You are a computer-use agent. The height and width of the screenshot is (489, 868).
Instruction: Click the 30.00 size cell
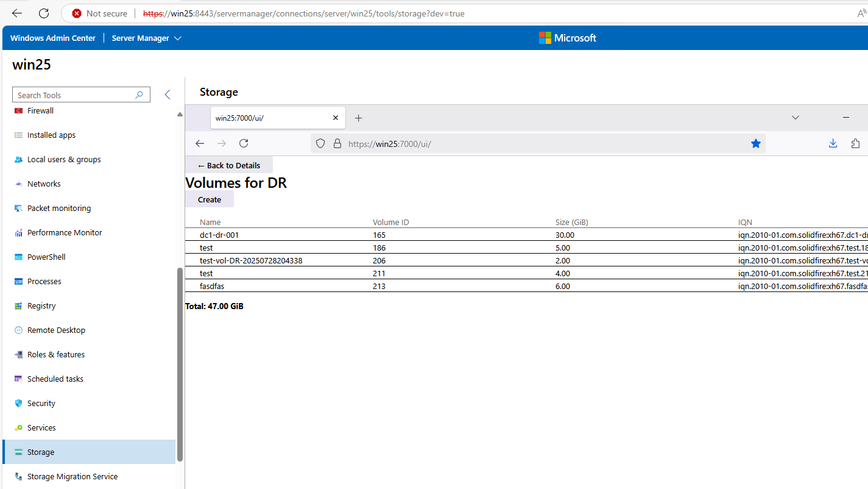click(565, 235)
